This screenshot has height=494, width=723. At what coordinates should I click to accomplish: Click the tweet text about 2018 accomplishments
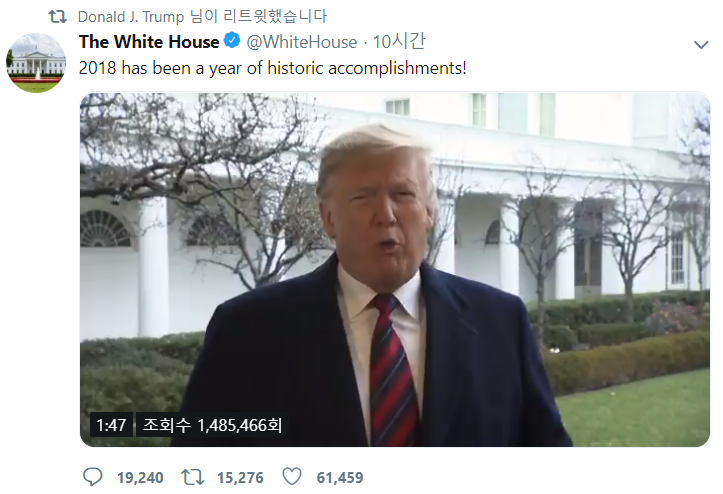tap(273, 68)
